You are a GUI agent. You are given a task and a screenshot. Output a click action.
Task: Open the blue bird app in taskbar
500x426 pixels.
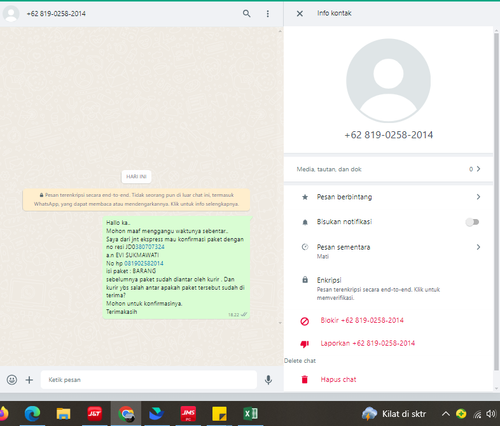click(x=156, y=414)
